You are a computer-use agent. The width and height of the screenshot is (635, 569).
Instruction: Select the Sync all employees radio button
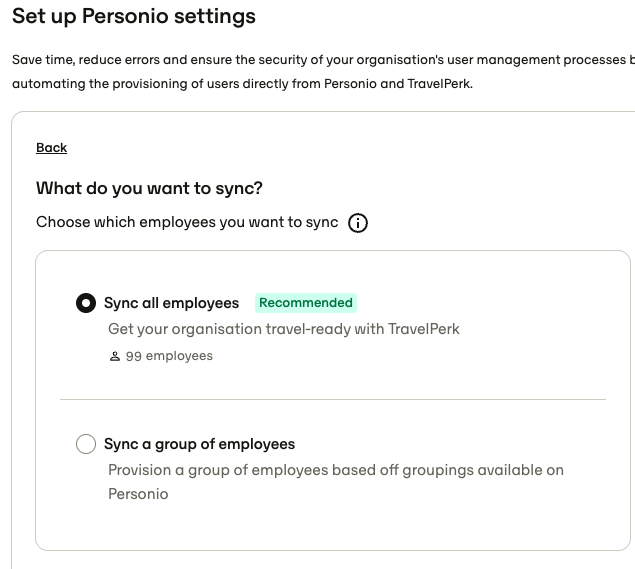tap(86, 303)
